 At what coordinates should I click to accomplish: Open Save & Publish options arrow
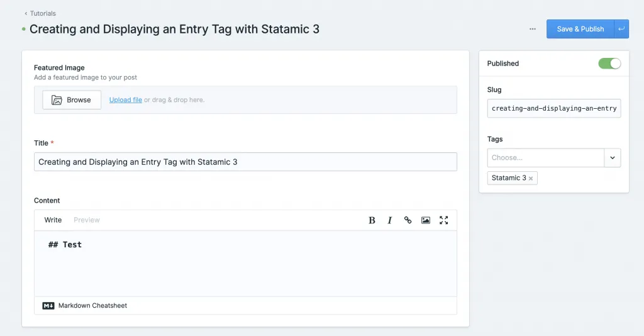(621, 29)
